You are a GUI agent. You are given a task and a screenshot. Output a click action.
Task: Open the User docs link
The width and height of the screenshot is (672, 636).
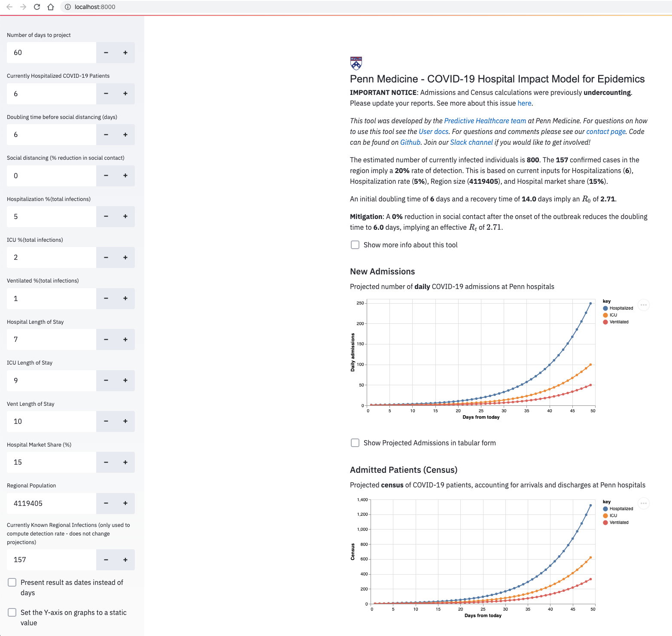coord(433,131)
